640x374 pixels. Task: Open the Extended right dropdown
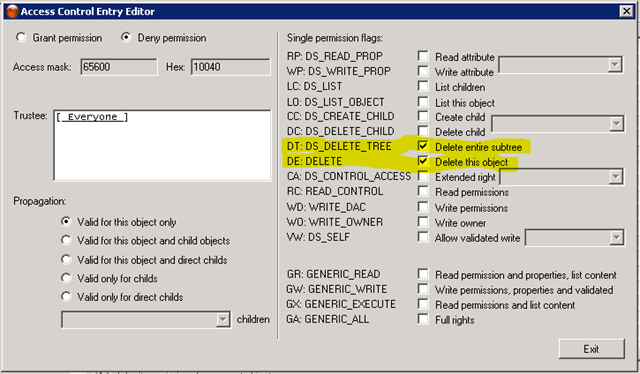tap(616, 177)
